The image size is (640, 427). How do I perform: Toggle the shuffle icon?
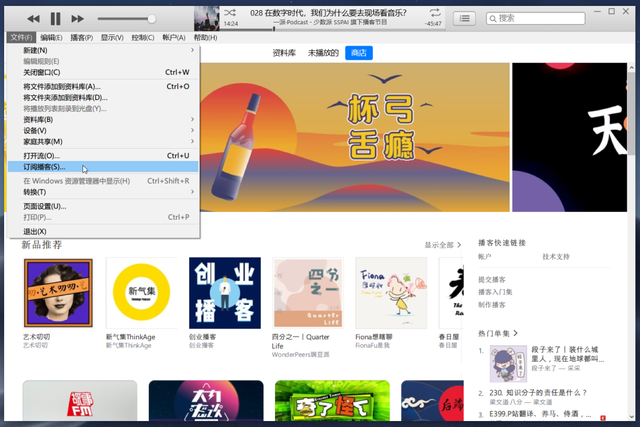230,13
